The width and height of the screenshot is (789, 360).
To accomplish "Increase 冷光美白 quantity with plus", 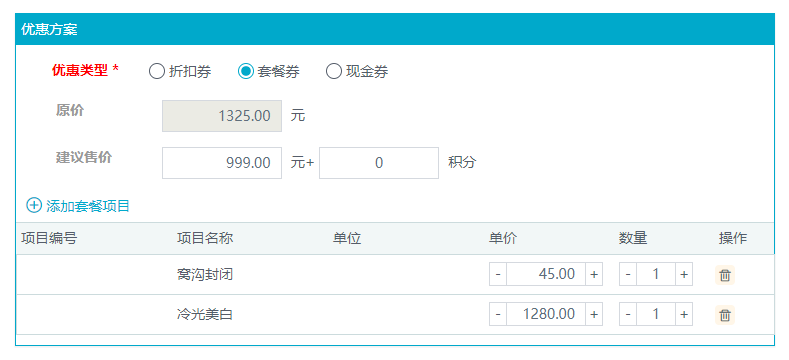I will pos(684,314).
